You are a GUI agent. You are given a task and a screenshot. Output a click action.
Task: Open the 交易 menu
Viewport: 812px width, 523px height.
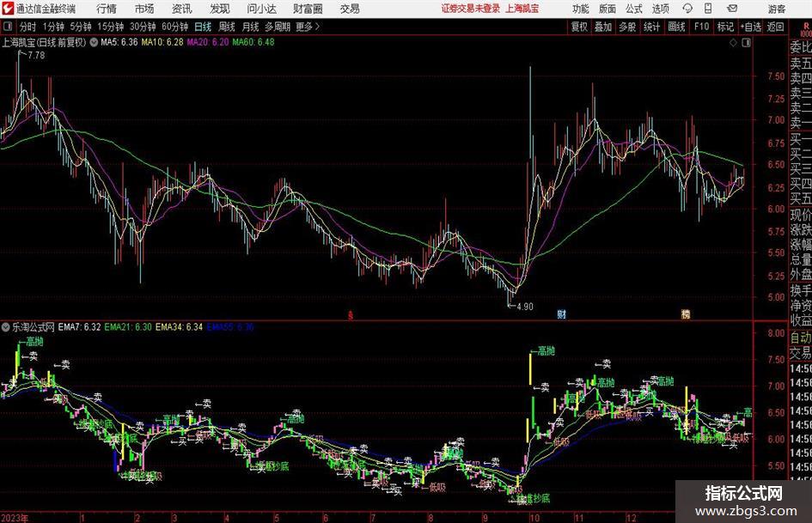click(x=350, y=9)
